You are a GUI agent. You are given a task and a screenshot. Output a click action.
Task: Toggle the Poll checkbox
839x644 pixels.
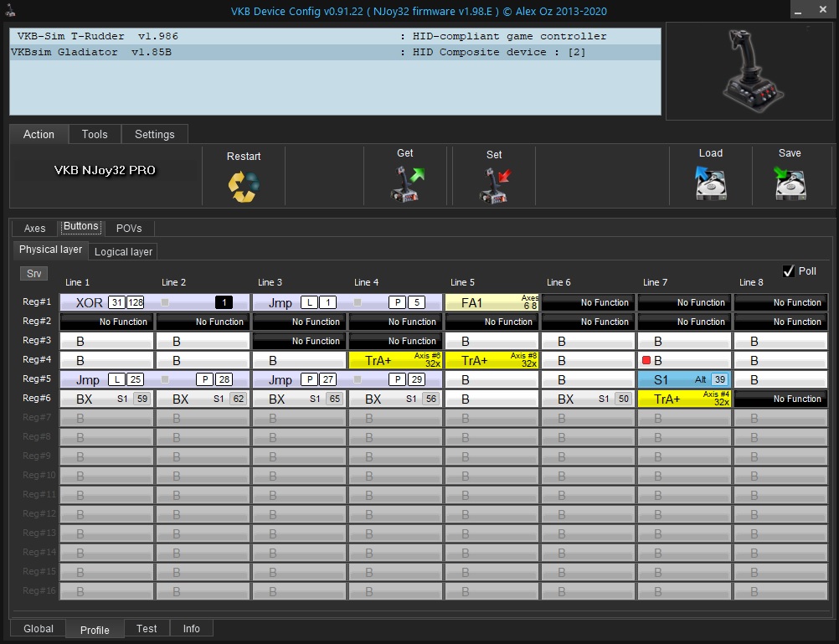[x=788, y=270]
